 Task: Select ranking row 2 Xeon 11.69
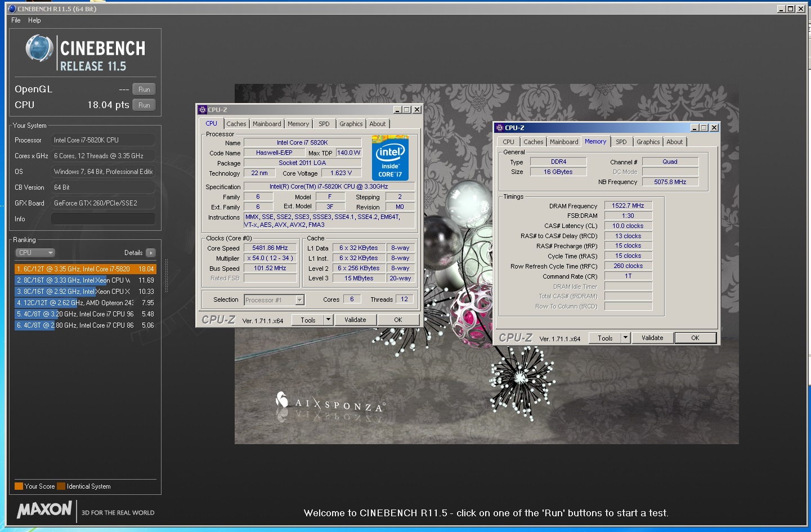pos(85,280)
